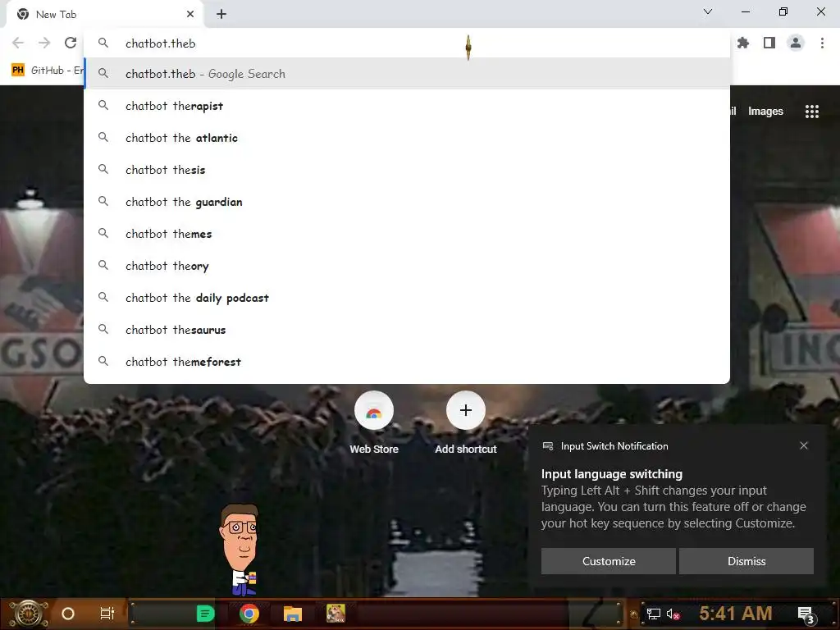Open the Sandboxie icon on taskbar
The width and height of the screenshot is (840, 630).
tap(336, 614)
